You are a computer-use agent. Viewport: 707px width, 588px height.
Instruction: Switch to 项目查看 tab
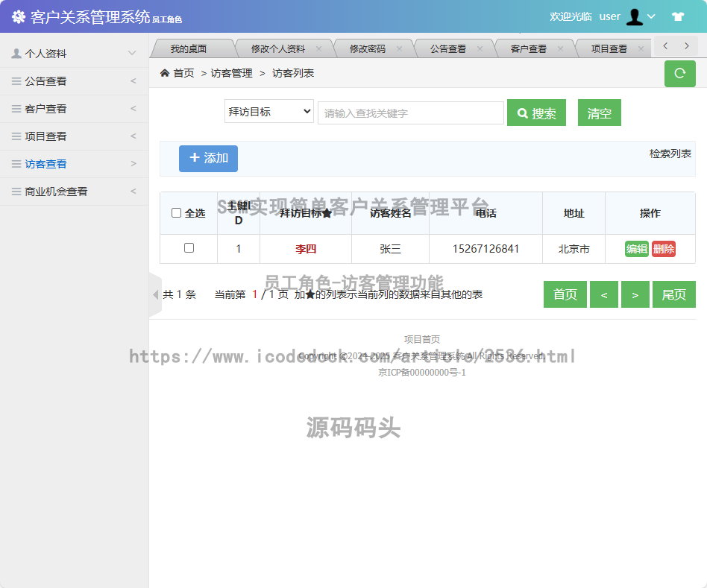609,48
